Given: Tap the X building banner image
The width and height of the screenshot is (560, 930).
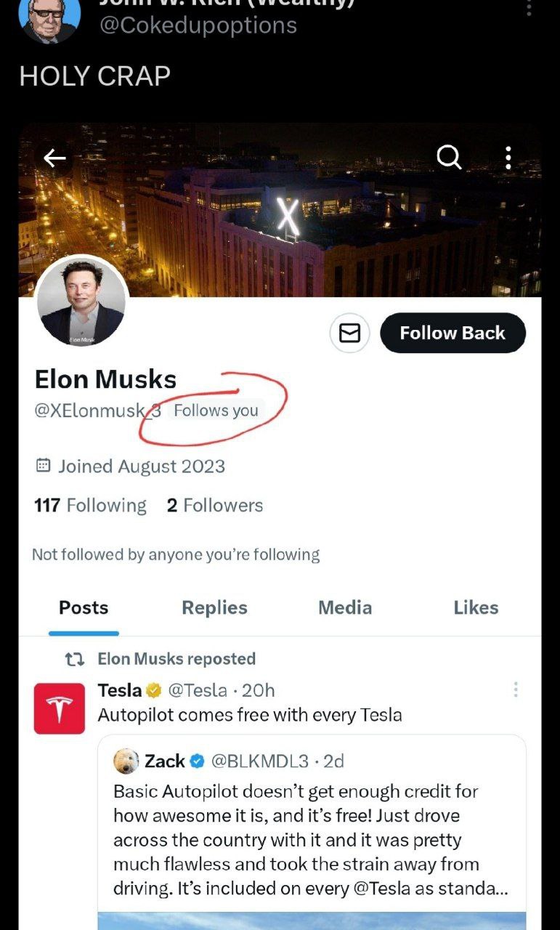Looking at the screenshot, I should 280,211.
